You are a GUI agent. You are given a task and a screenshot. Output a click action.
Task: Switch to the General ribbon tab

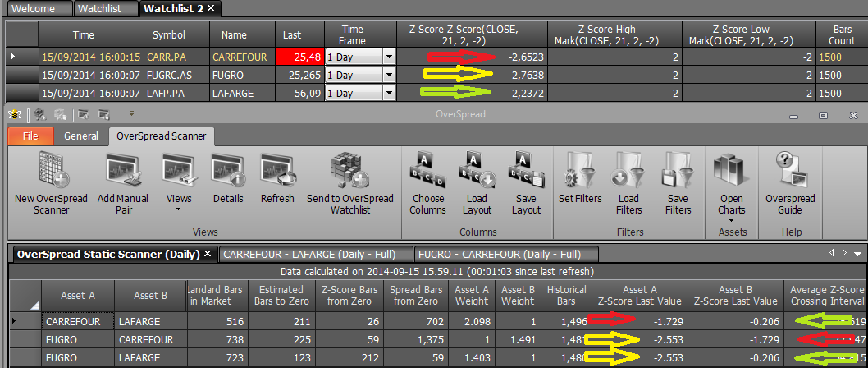(x=81, y=136)
